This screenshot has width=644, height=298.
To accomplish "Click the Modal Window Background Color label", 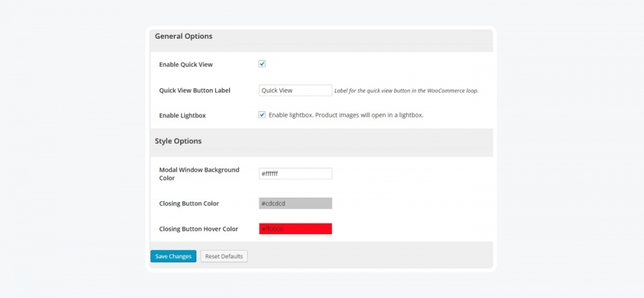I will tap(199, 174).
